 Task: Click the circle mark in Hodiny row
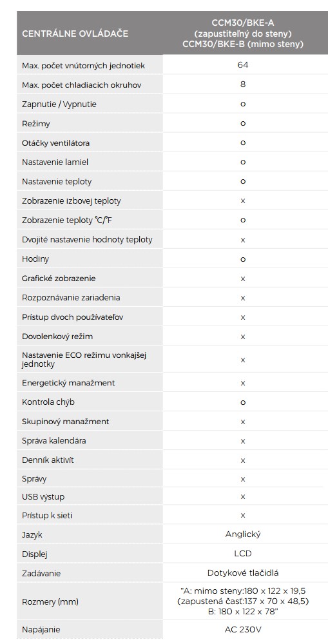pos(242,259)
